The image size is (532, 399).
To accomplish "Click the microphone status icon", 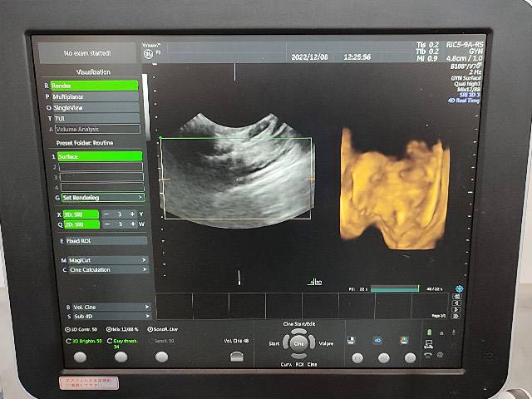I will coord(454,332).
